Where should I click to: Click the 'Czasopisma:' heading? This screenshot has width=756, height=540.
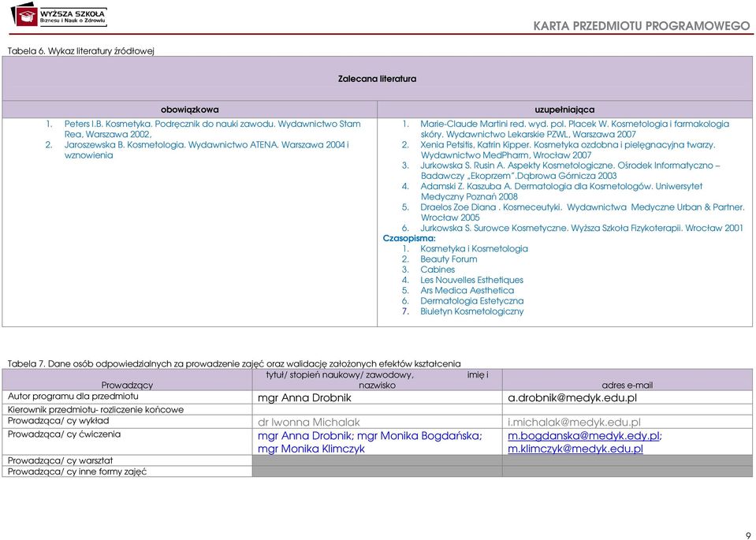click(409, 238)
